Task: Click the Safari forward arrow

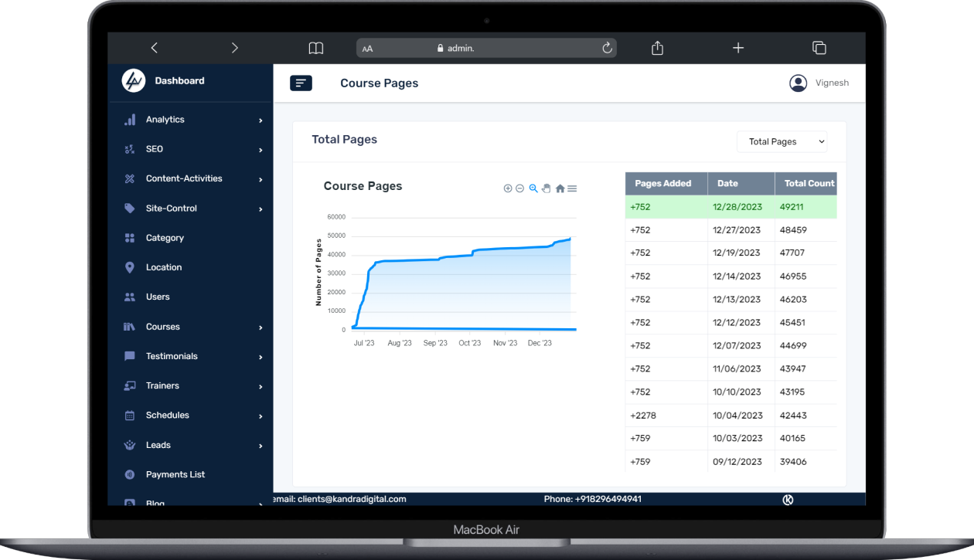Action: pos(235,48)
